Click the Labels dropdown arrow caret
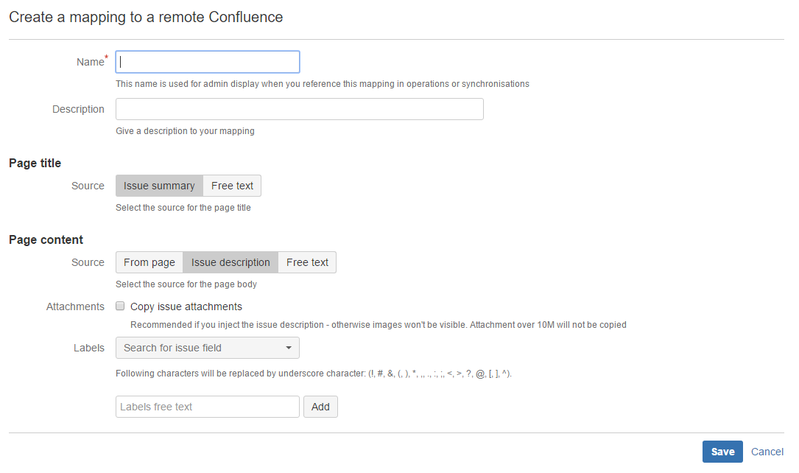The width and height of the screenshot is (799, 473). coord(288,348)
